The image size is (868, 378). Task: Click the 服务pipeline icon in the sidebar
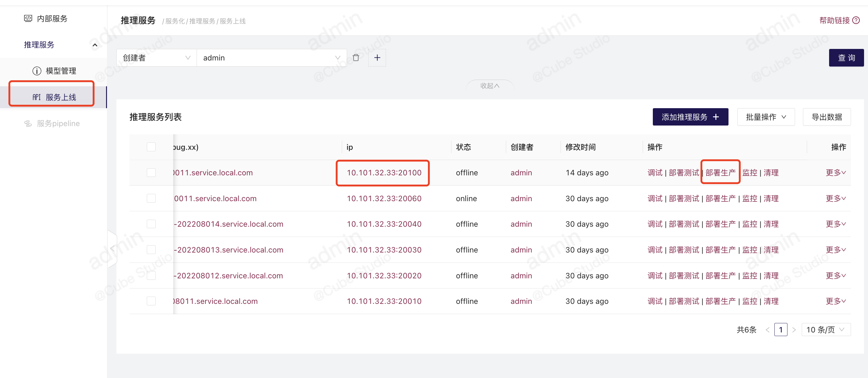pos(28,123)
